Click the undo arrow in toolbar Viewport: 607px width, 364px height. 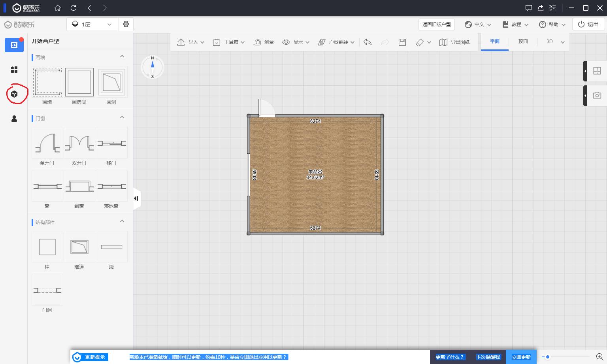368,42
